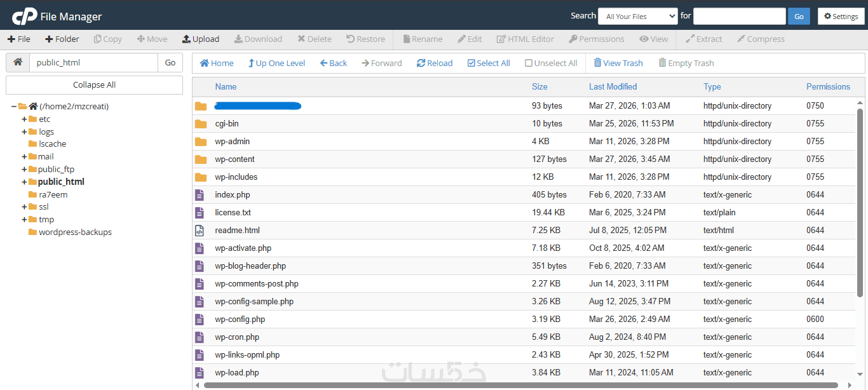
Task: Click the Back navigation link
Action: (x=334, y=63)
